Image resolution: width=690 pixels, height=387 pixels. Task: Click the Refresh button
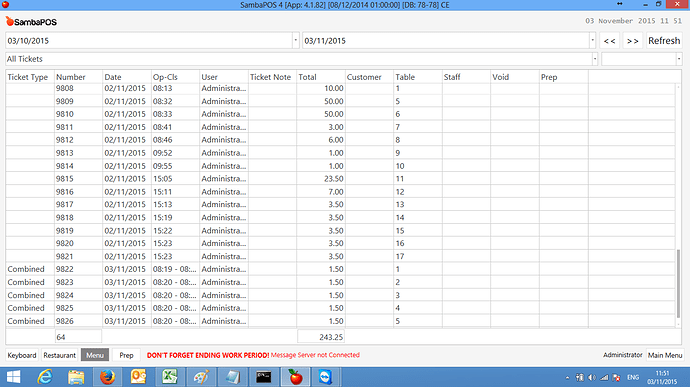[x=664, y=41]
